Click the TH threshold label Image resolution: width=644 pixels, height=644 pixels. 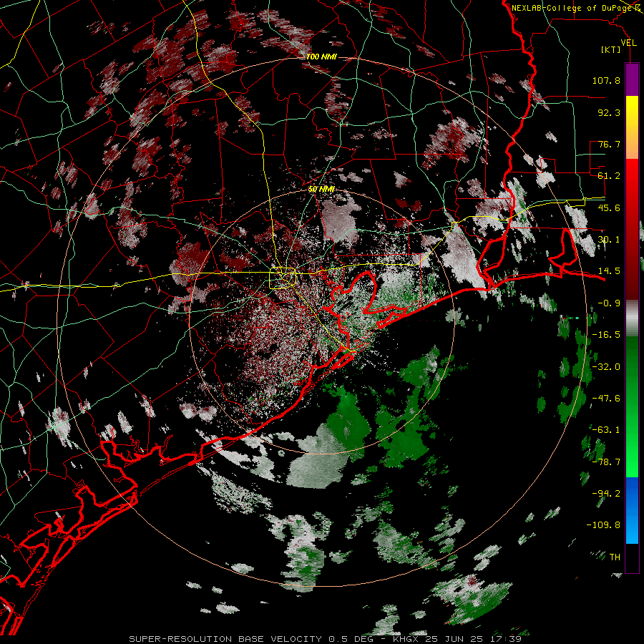point(615,557)
